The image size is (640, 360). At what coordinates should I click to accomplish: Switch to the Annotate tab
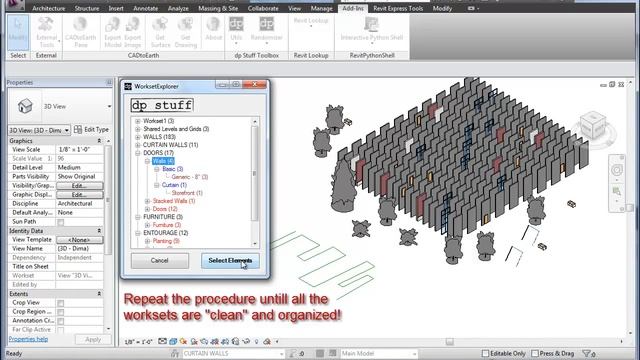[x=145, y=8]
